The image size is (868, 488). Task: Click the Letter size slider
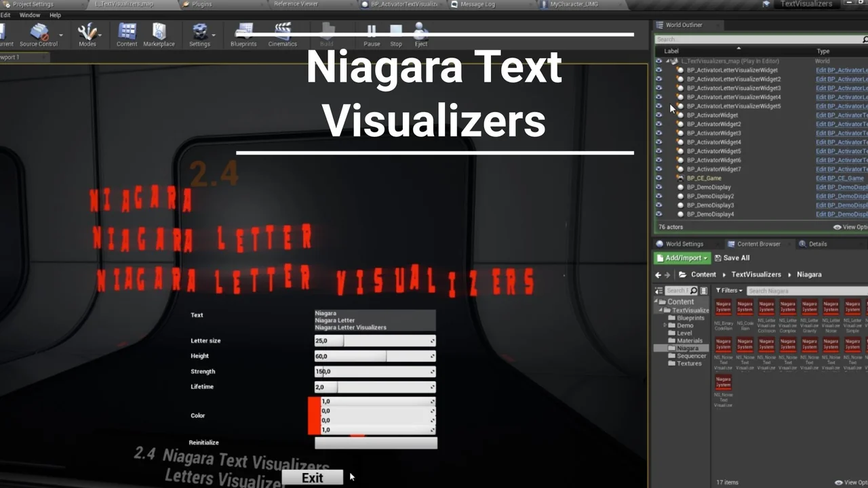(x=374, y=341)
